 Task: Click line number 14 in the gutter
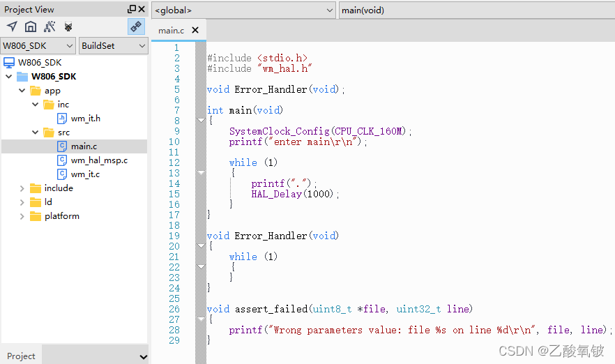click(174, 183)
